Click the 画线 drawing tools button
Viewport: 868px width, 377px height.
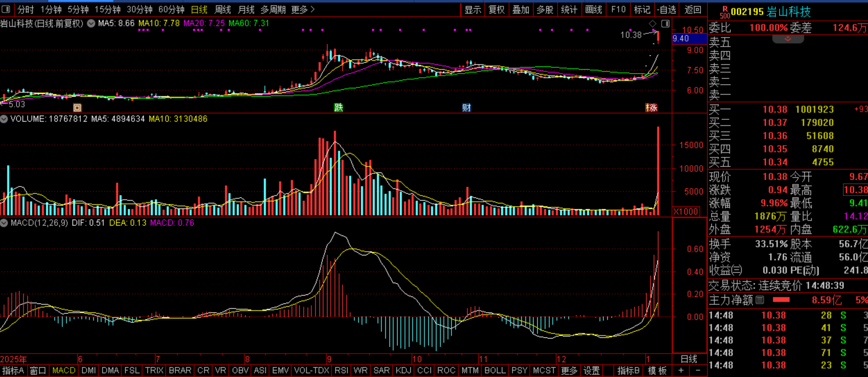pyautogui.click(x=593, y=9)
